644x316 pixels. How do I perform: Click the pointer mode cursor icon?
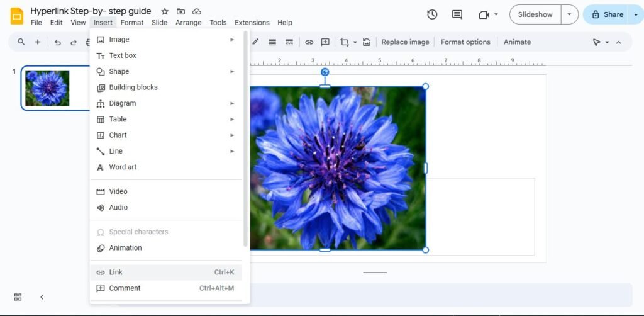point(596,42)
